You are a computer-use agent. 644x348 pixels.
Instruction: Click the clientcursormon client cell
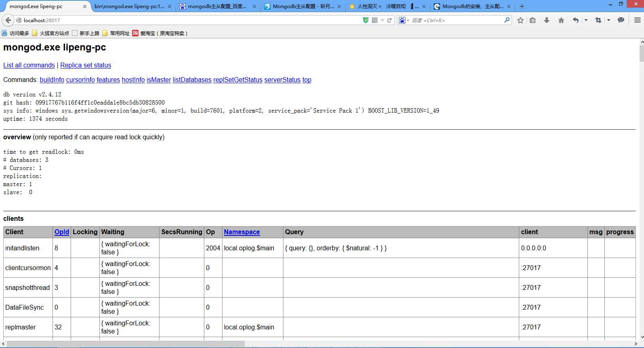coord(28,268)
